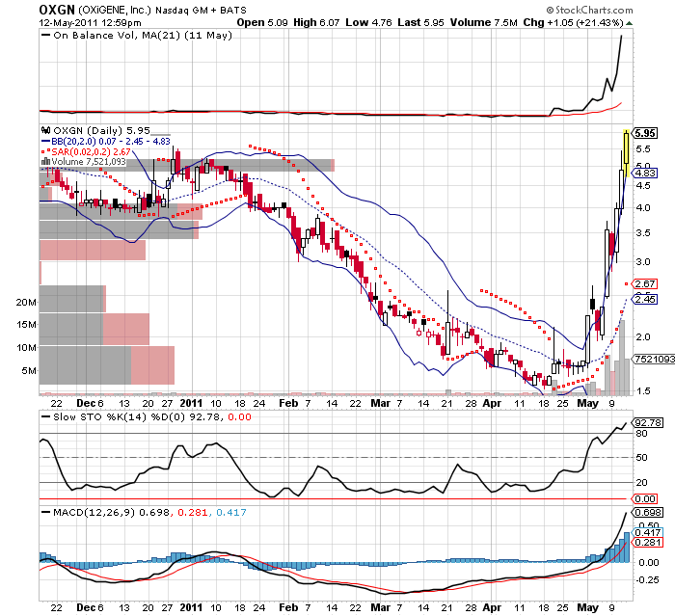
Task: Click the Apr date label under price chart
Action: point(492,403)
